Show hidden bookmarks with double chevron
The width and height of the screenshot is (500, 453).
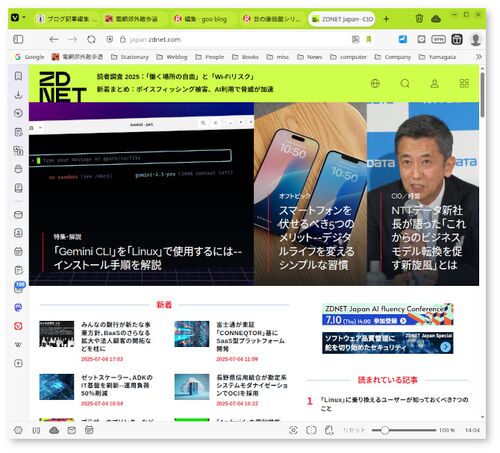[x=479, y=57]
